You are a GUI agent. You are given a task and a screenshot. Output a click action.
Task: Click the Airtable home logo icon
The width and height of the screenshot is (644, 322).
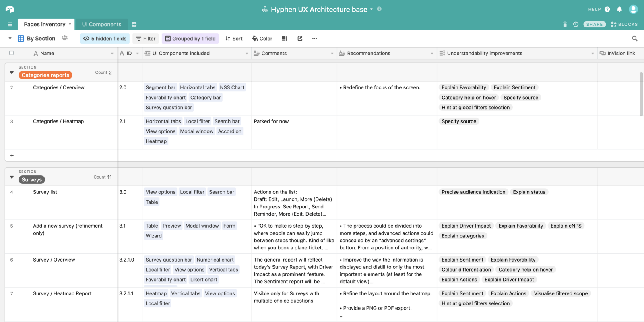pyautogui.click(x=10, y=9)
